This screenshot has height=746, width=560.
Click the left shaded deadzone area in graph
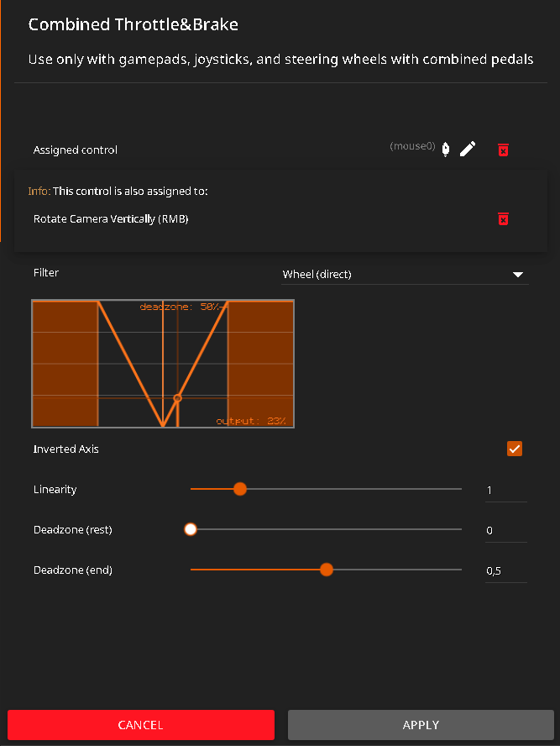pyautogui.click(x=65, y=363)
